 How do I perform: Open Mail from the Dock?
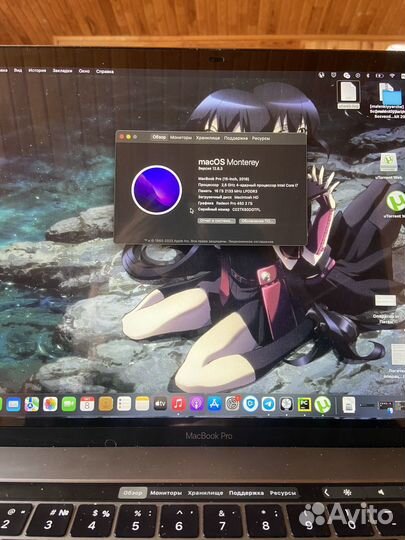click(x=13, y=405)
